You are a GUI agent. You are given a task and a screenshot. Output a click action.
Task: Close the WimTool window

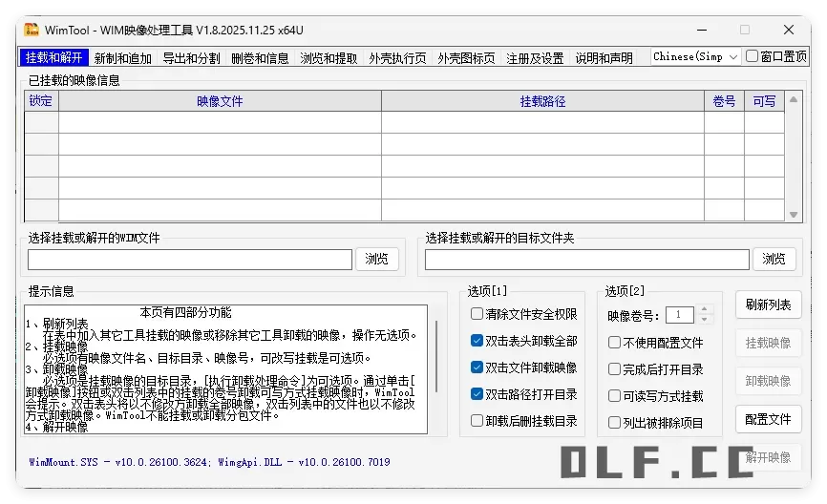pos(789,30)
